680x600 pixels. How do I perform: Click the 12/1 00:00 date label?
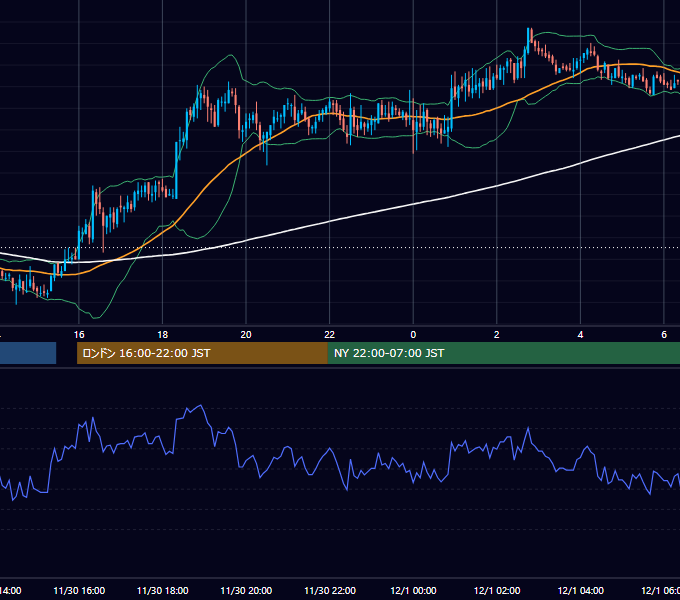point(413,591)
